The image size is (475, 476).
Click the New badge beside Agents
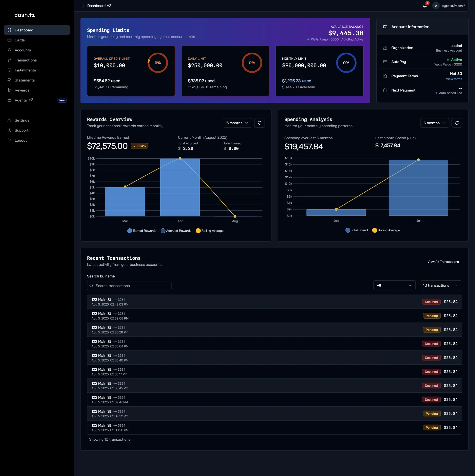coord(62,100)
